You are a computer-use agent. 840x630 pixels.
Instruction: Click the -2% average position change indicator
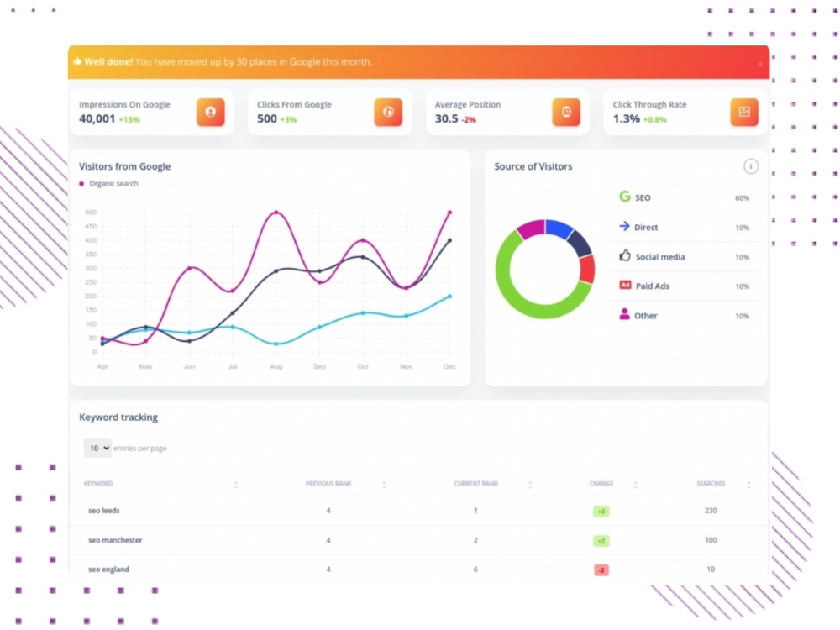(x=469, y=120)
